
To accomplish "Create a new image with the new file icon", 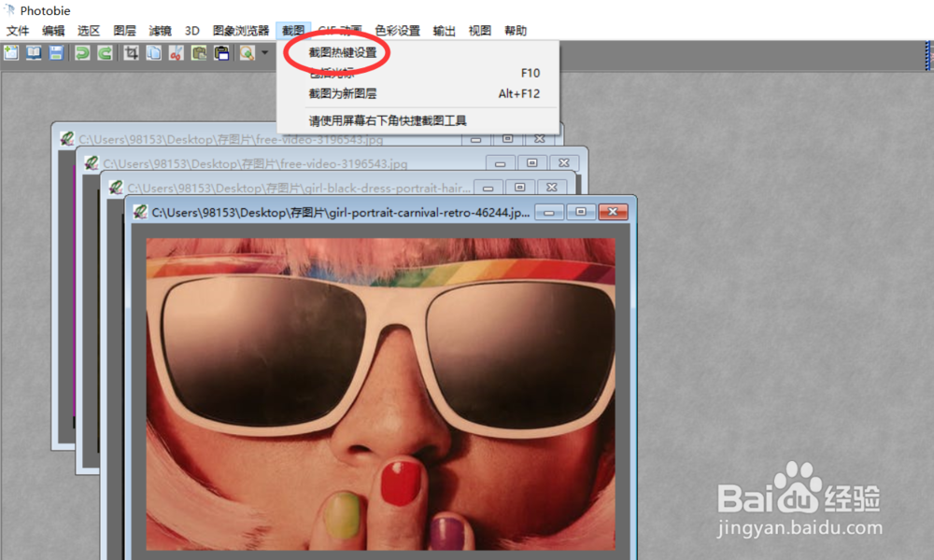I will coord(11,53).
